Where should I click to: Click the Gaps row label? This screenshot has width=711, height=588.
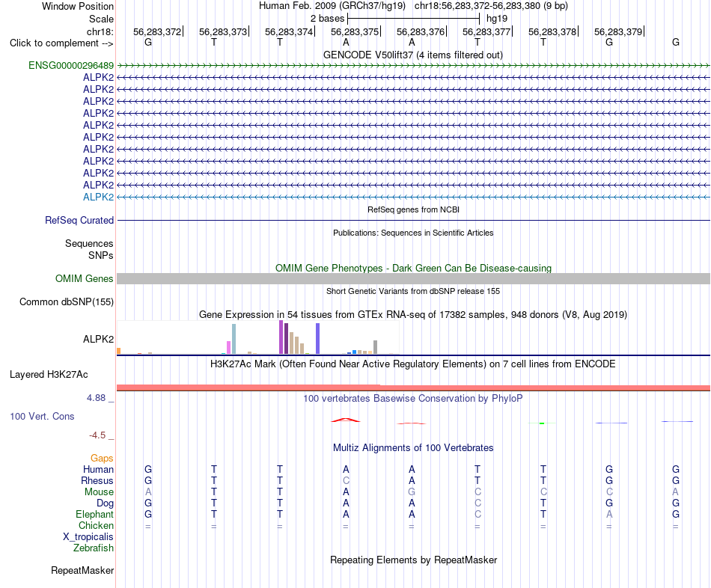tap(102, 459)
